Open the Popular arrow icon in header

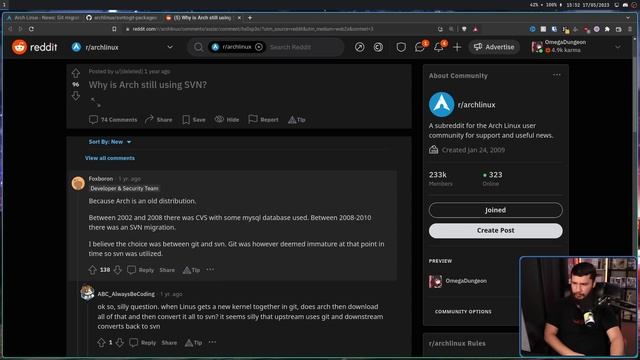click(x=360, y=47)
